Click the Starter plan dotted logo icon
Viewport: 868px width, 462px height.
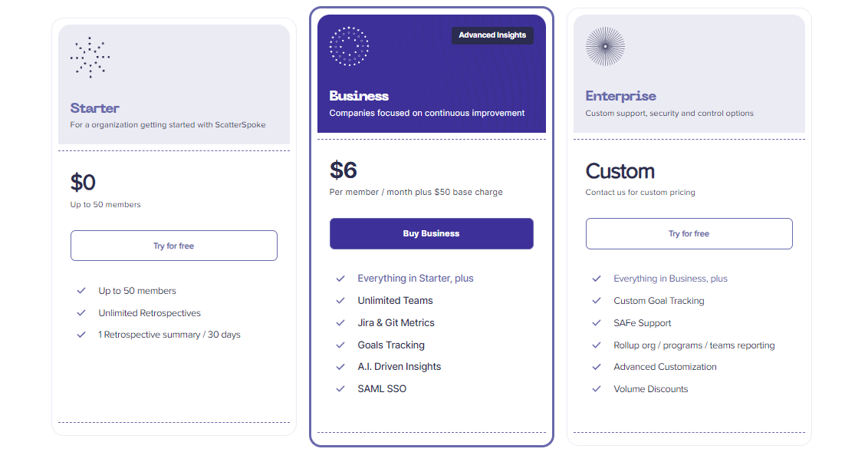(90, 58)
